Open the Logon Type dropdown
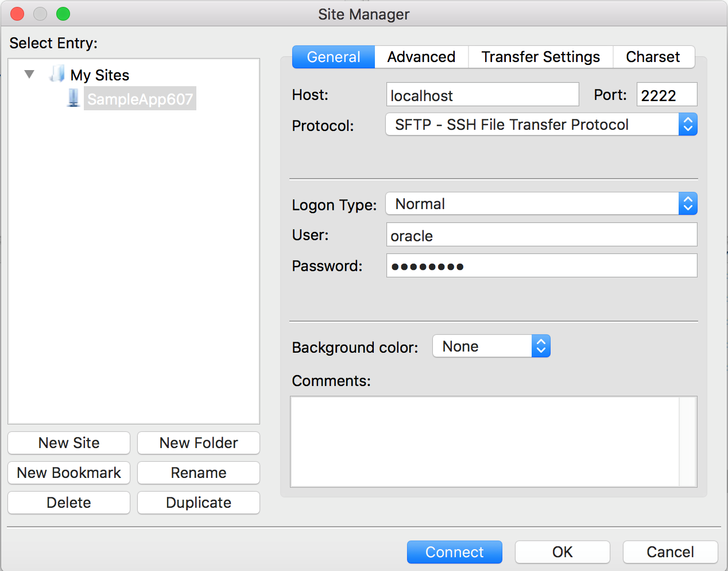 [x=541, y=204]
